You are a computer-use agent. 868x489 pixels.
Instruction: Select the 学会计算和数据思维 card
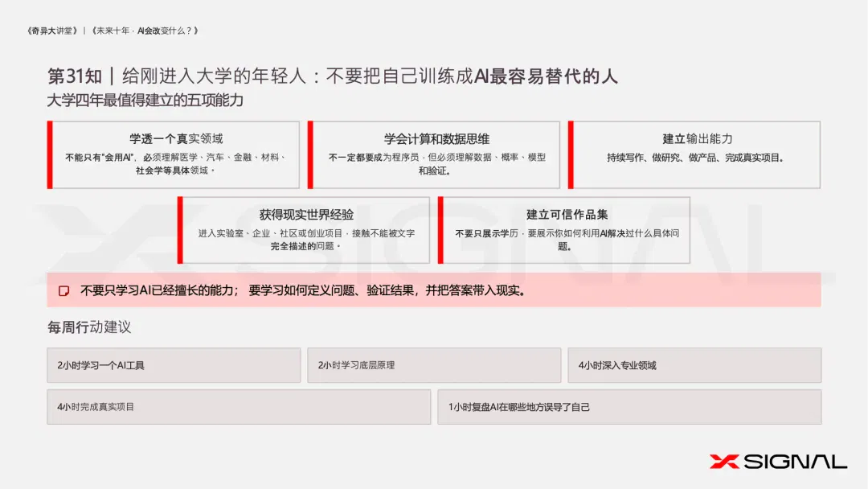click(x=433, y=155)
